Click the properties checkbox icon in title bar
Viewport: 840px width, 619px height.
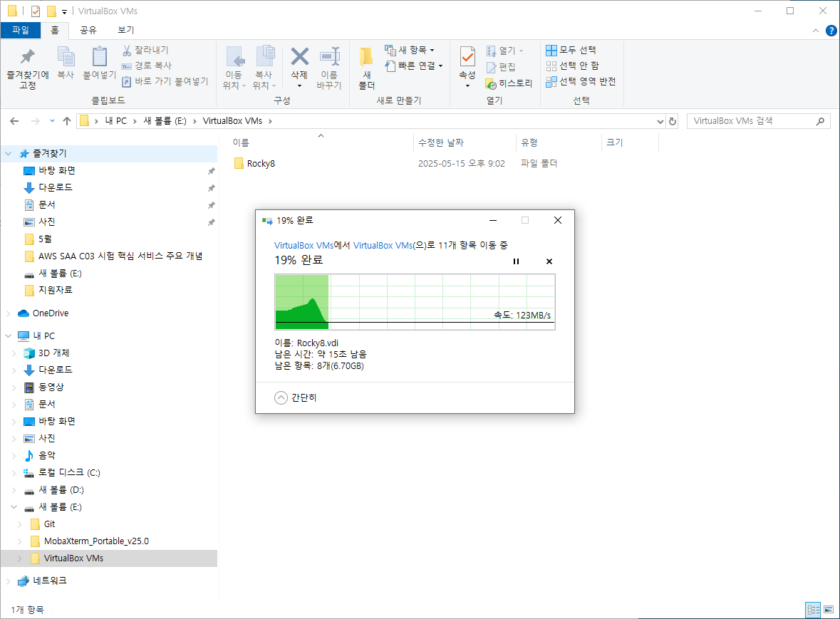pos(36,11)
